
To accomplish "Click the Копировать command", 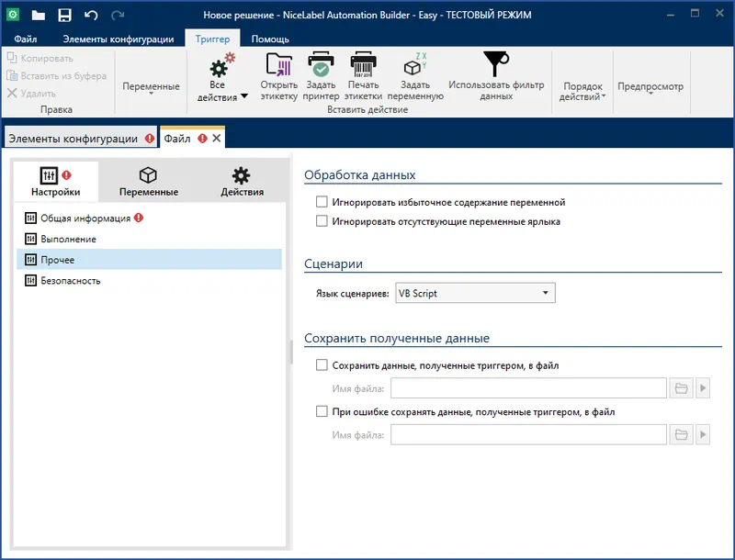I will pos(40,58).
